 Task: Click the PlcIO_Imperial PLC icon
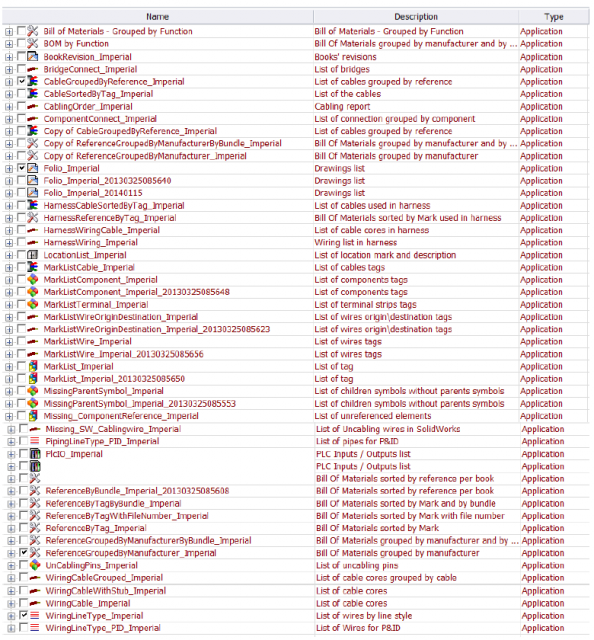(35, 454)
